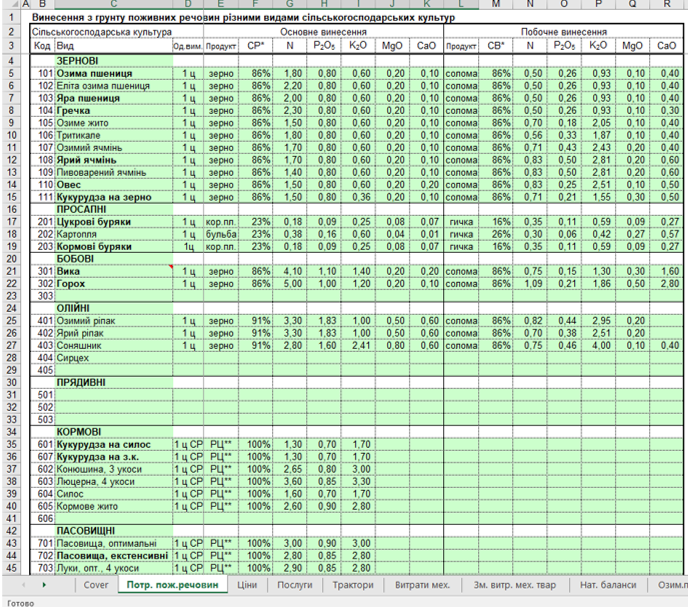Viewport: 688px width, 607px height.
Task: Open the Нат. баланси sheet tab
Action: coord(608,585)
